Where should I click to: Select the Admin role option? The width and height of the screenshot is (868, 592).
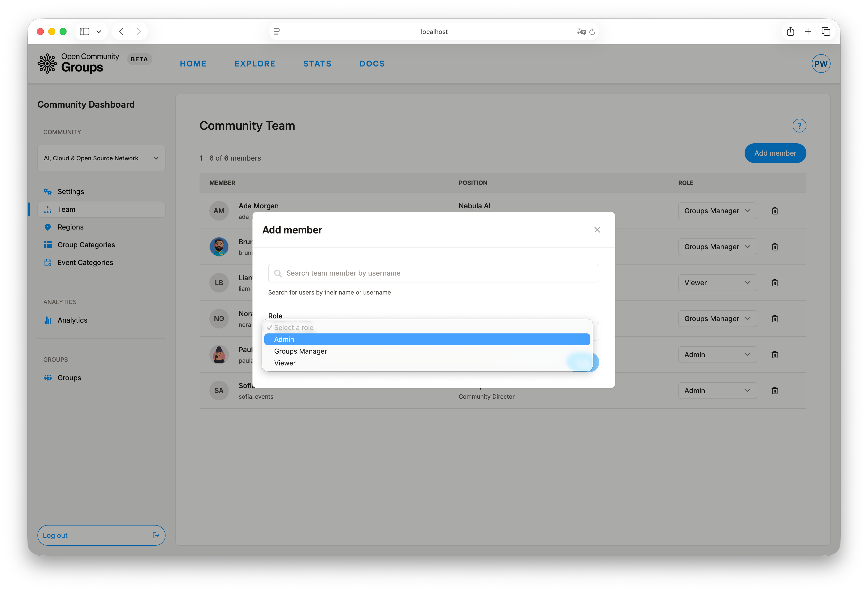click(427, 340)
